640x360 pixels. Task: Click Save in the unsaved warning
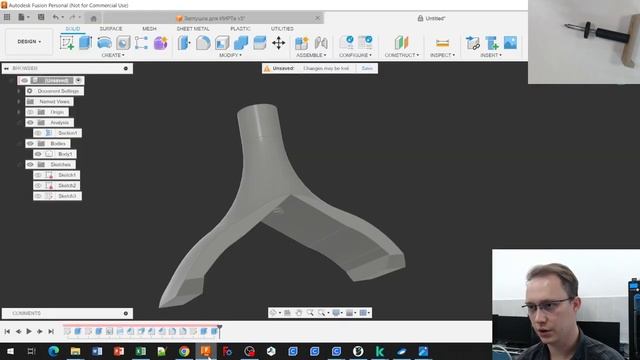coord(367,68)
